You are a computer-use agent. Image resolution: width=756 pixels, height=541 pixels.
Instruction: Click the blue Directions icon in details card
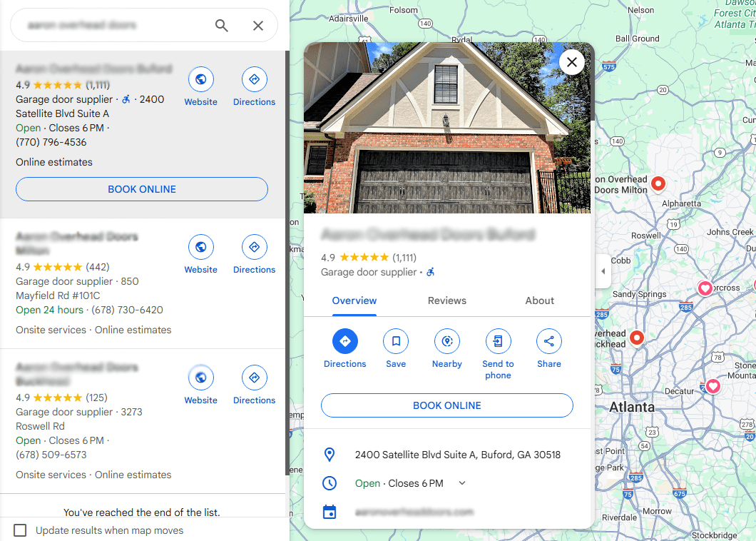click(344, 341)
